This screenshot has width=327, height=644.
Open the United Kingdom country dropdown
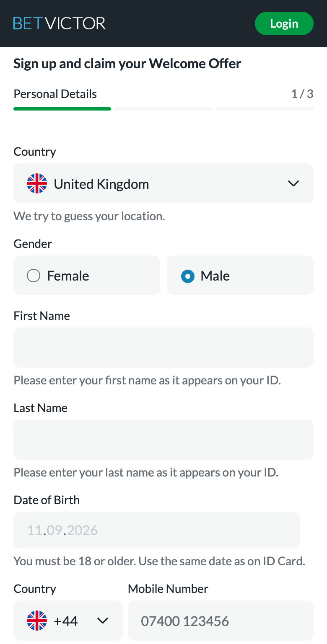[x=163, y=183]
